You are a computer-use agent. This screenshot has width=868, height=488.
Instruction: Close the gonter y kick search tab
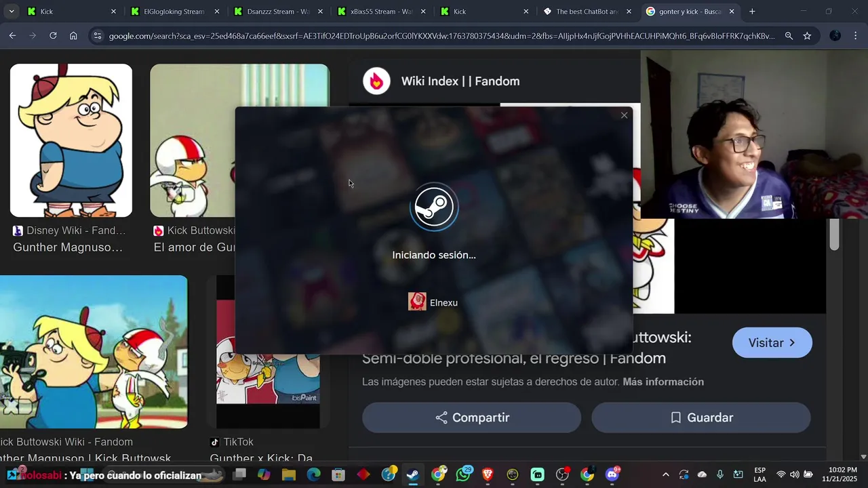point(732,12)
